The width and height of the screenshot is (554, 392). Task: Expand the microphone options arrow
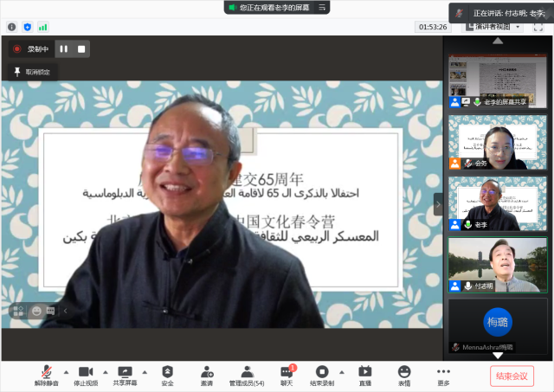click(x=66, y=371)
